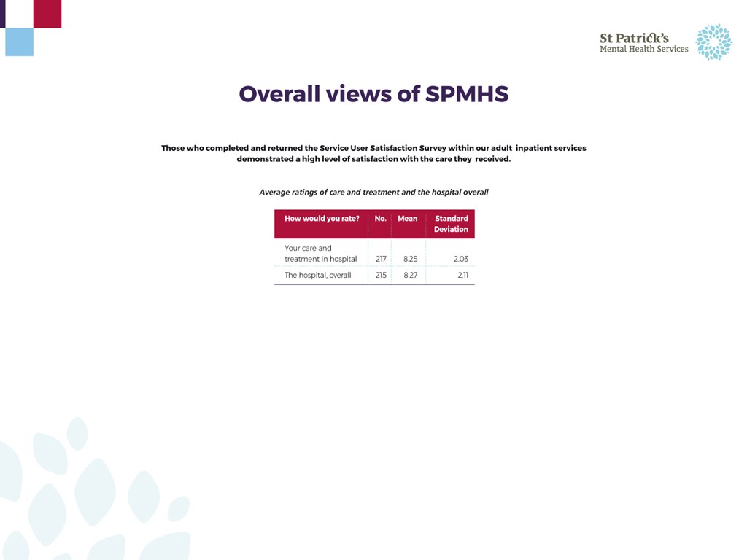This screenshot has width=747, height=560.
Task: Click the "How would you rate?" table header
Action: (x=322, y=219)
